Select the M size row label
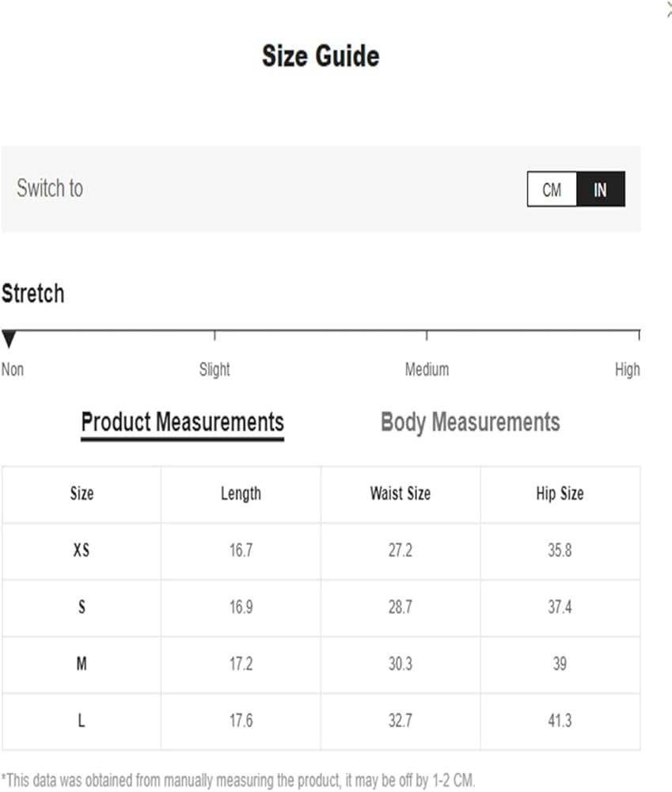This screenshot has height=792, width=672. point(82,664)
